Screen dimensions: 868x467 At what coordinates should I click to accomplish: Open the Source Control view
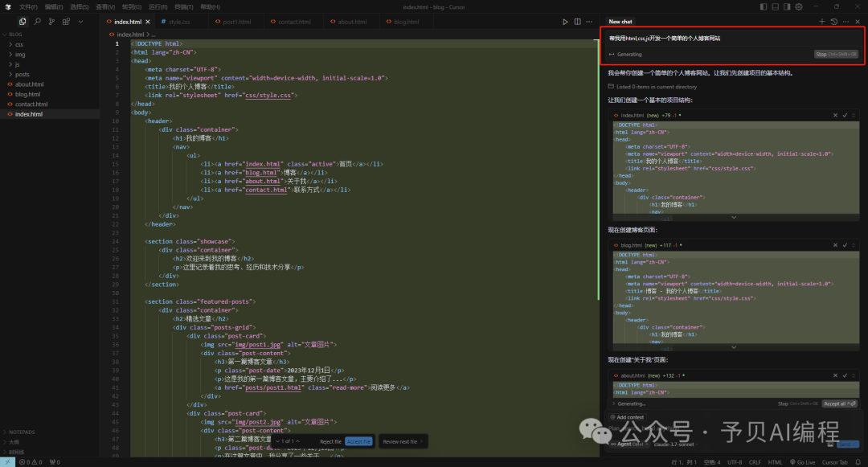click(x=51, y=22)
